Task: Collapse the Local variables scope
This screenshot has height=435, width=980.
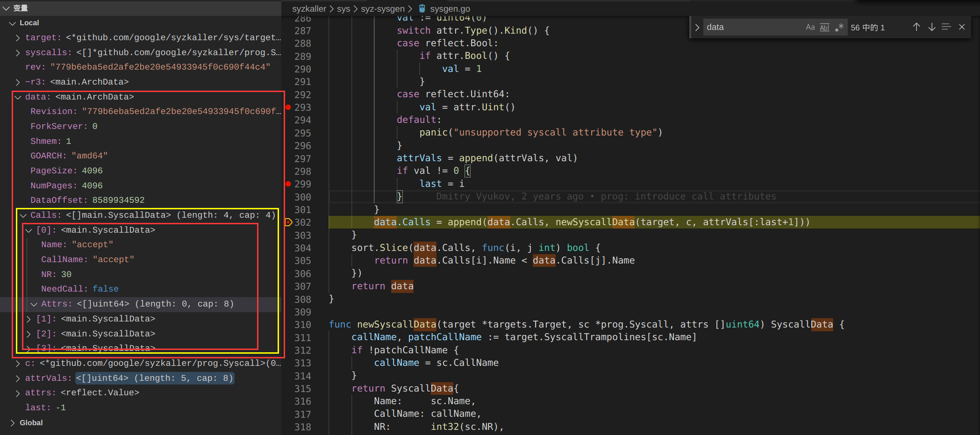Action: pyautogui.click(x=13, y=23)
